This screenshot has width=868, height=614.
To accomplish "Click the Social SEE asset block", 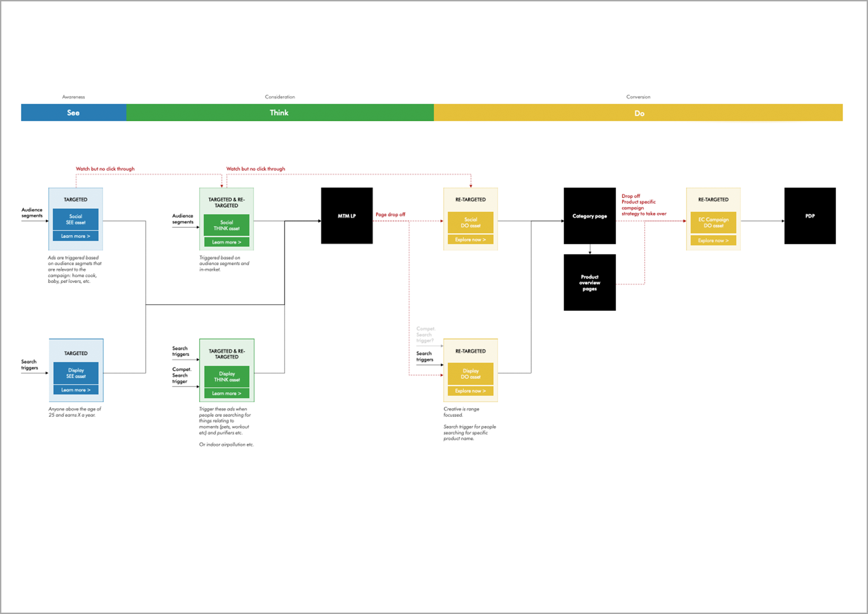I will tap(76, 219).
